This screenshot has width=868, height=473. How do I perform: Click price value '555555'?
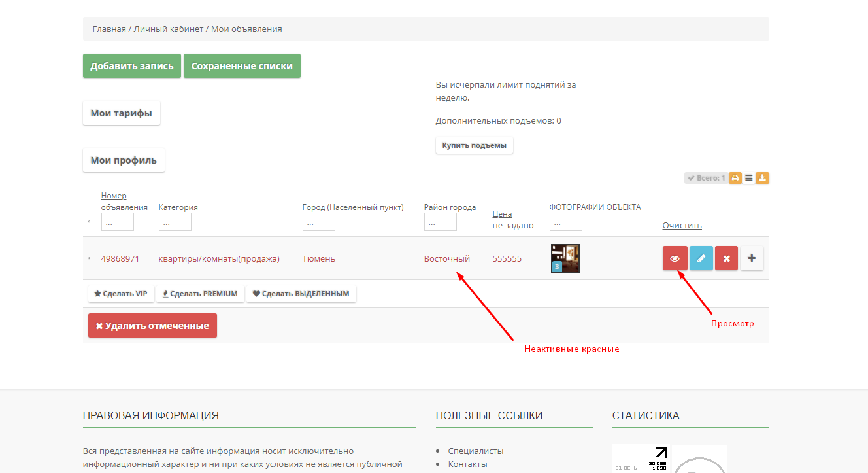click(507, 258)
